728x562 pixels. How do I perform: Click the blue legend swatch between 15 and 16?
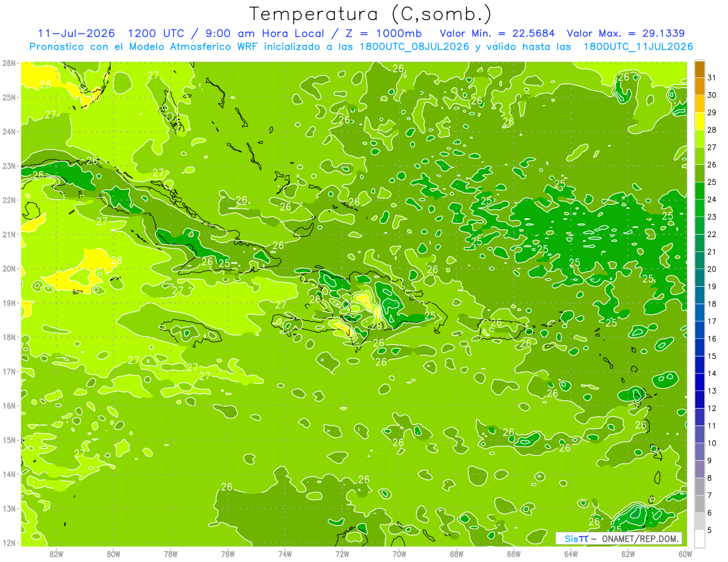pos(699,347)
